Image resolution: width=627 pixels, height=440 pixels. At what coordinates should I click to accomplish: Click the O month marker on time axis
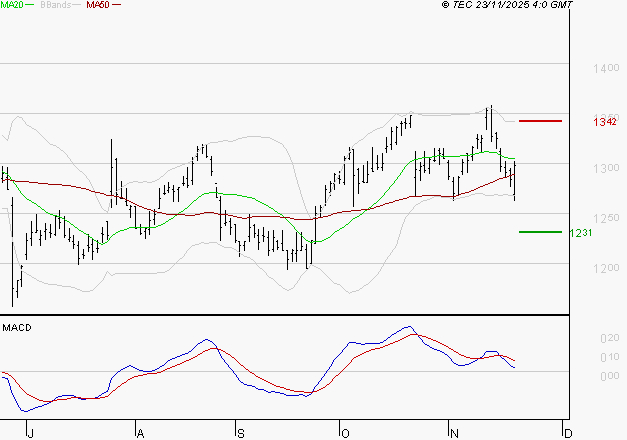[345, 434]
